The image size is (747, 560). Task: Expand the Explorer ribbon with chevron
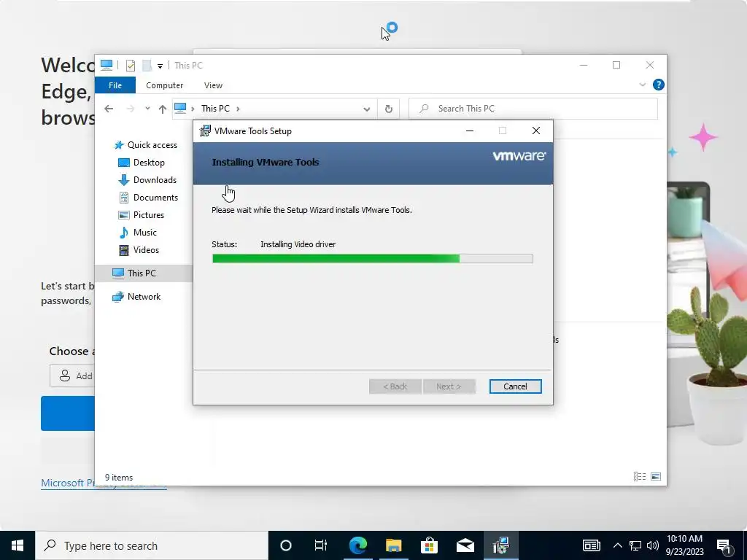[x=642, y=85]
